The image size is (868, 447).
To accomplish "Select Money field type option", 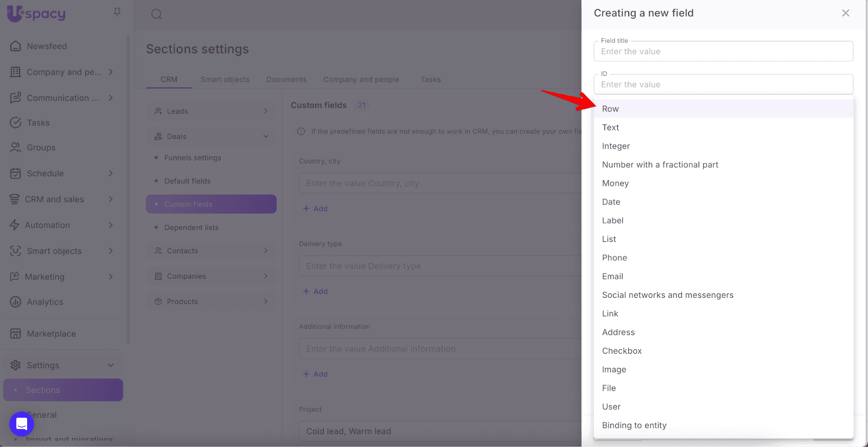I will [615, 183].
